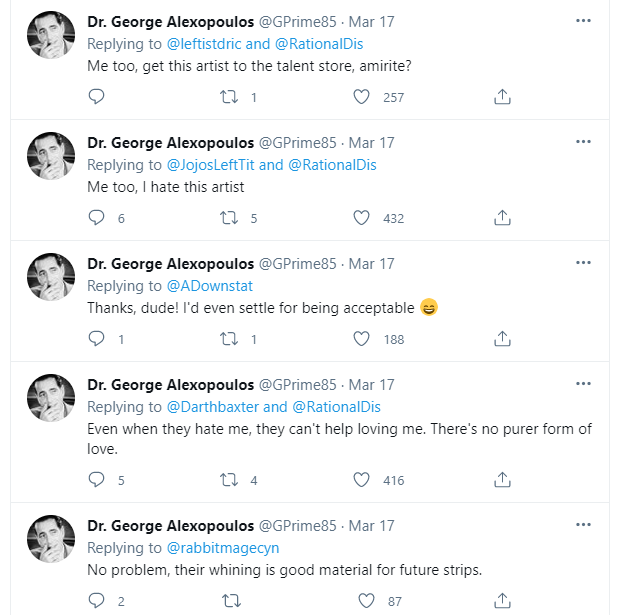The image size is (623, 615).
Task: Open the @JojosLeftTit mention link
Action: coord(211,165)
